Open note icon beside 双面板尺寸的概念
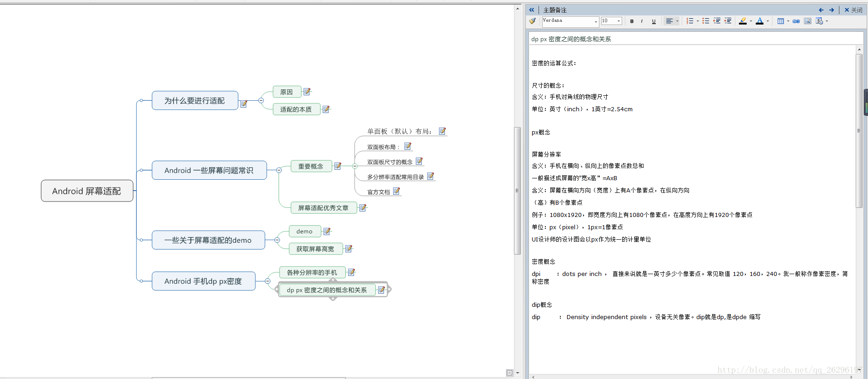Image resolution: width=868 pixels, height=379 pixels. coord(419,161)
